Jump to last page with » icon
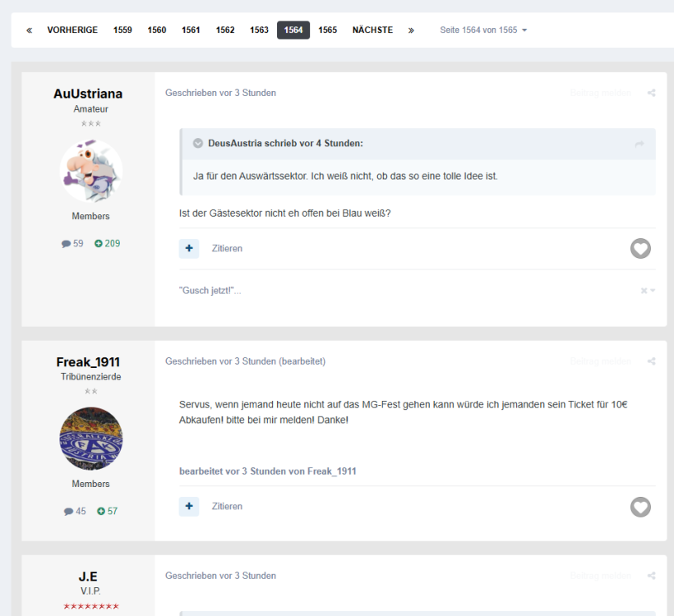 (x=411, y=30)
